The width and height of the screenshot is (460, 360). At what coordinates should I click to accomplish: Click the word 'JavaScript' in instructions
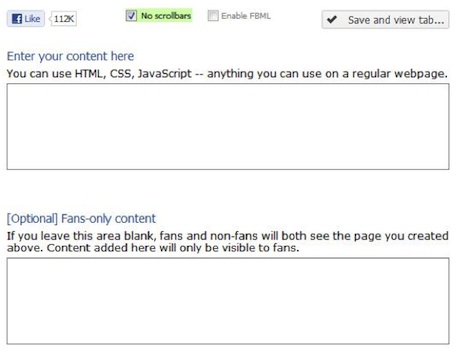point(165,73)
